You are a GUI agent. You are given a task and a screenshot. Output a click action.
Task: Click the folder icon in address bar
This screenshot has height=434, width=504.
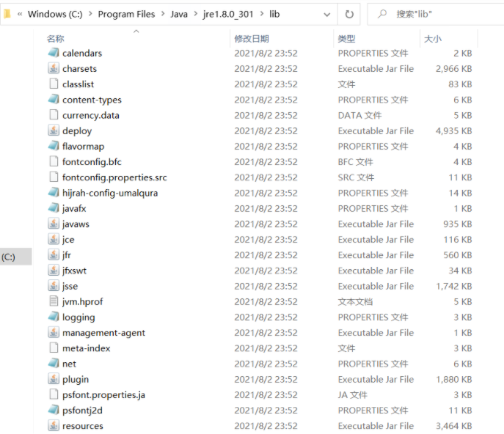tap(7, 14)
